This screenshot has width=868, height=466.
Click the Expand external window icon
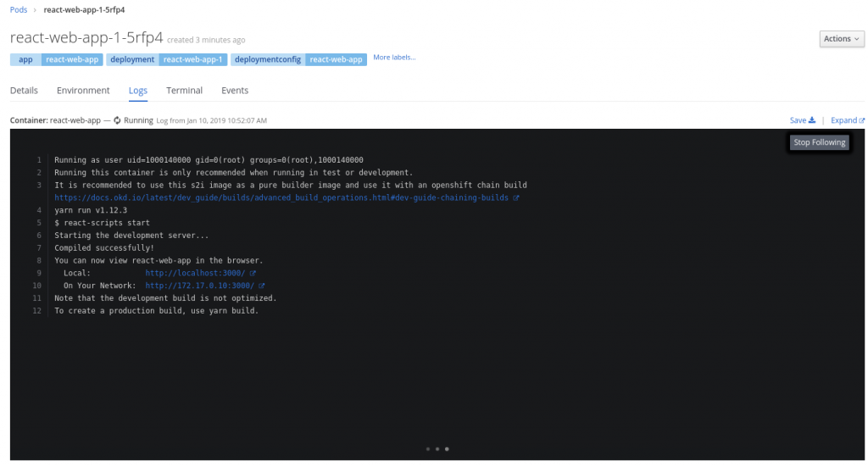pos(861,120)
